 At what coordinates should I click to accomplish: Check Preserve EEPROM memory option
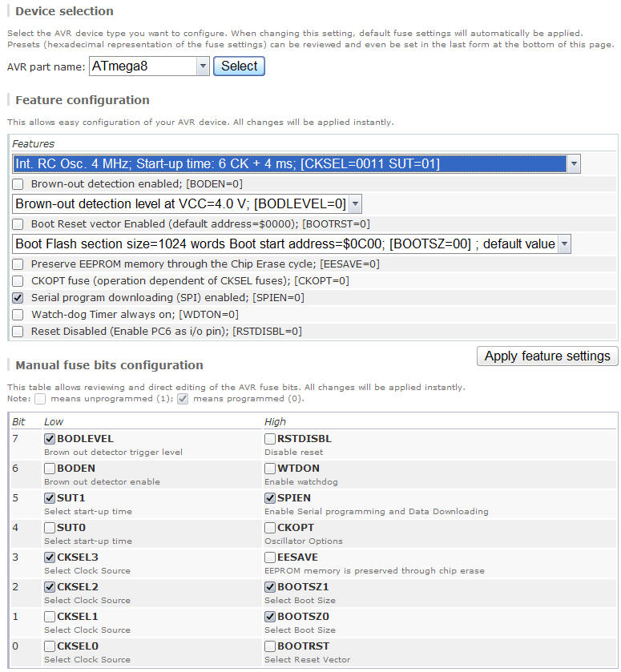click(x=18, y=264)
